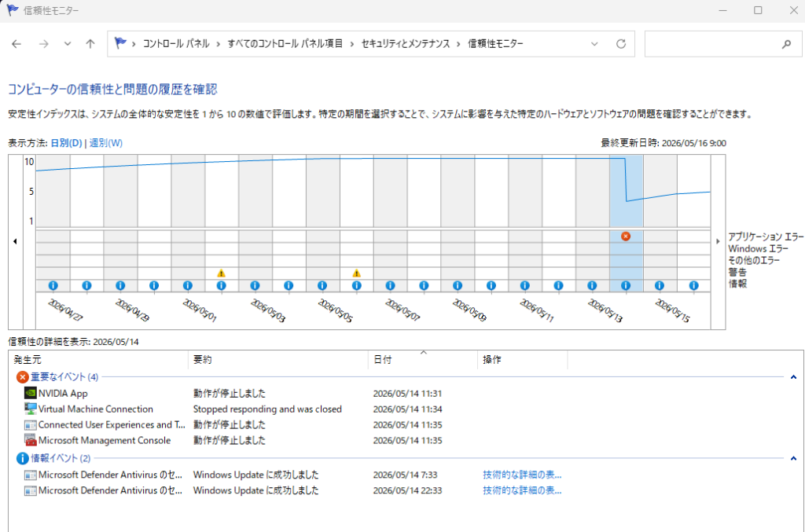Click the info icon in the highlighted 05/14 column
805x532 pixels.
click(625, 286)
